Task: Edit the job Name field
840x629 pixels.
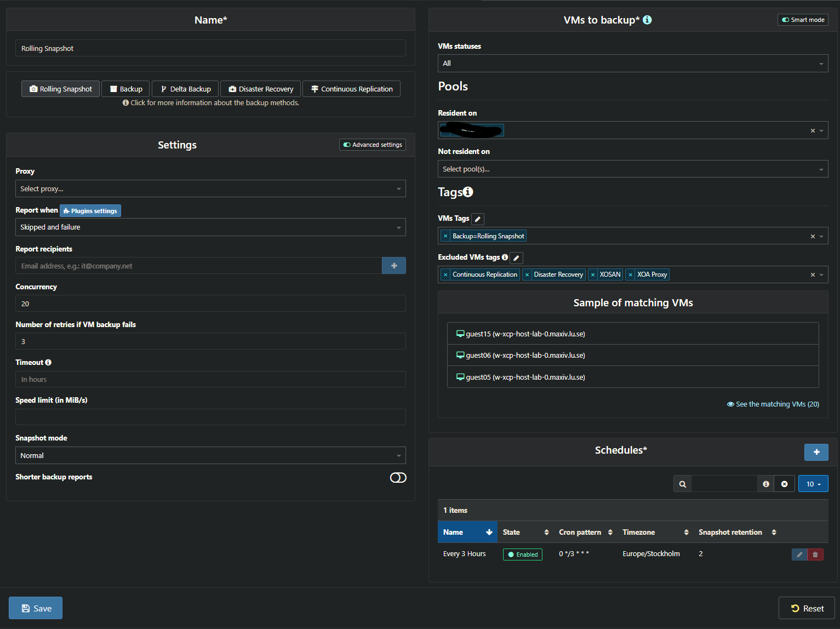Action: tap(210, 48)
